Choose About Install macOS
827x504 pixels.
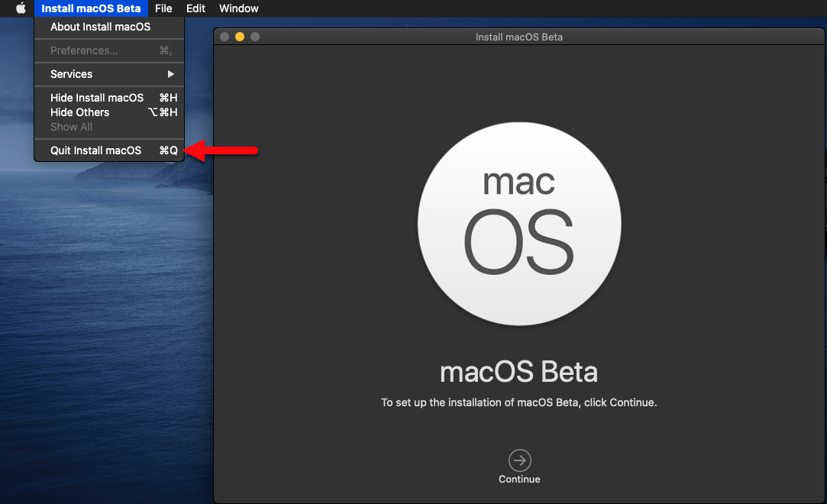(109, 27)
